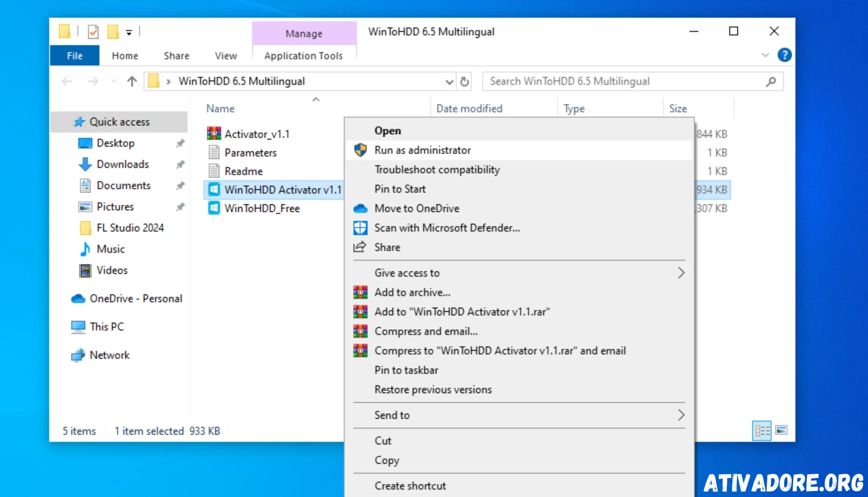Click the View tab in ribbon
This screenshot has width=868, height=497.
click(225, 55)
